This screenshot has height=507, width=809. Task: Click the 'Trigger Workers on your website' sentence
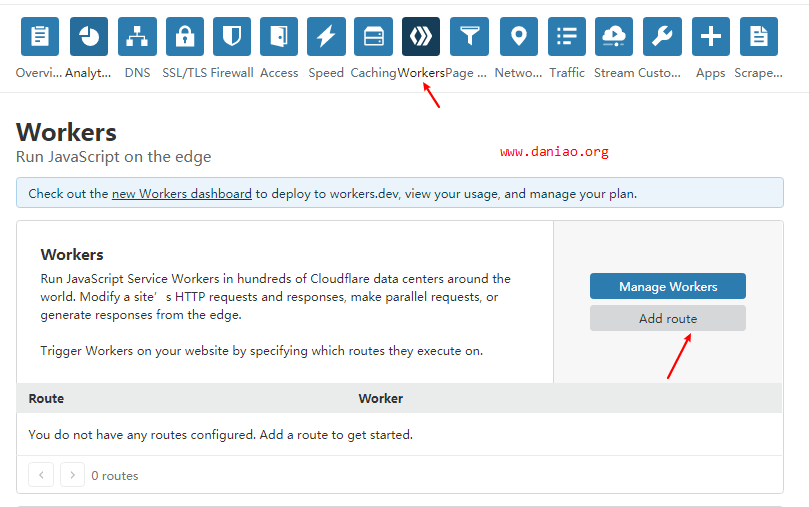click(x=262, y=351)
